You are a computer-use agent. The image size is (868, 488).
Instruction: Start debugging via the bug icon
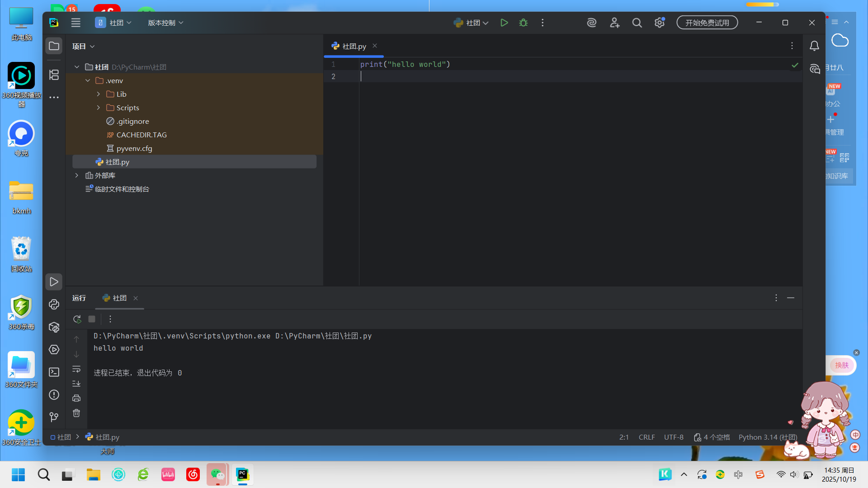click(x=523, y=22)
